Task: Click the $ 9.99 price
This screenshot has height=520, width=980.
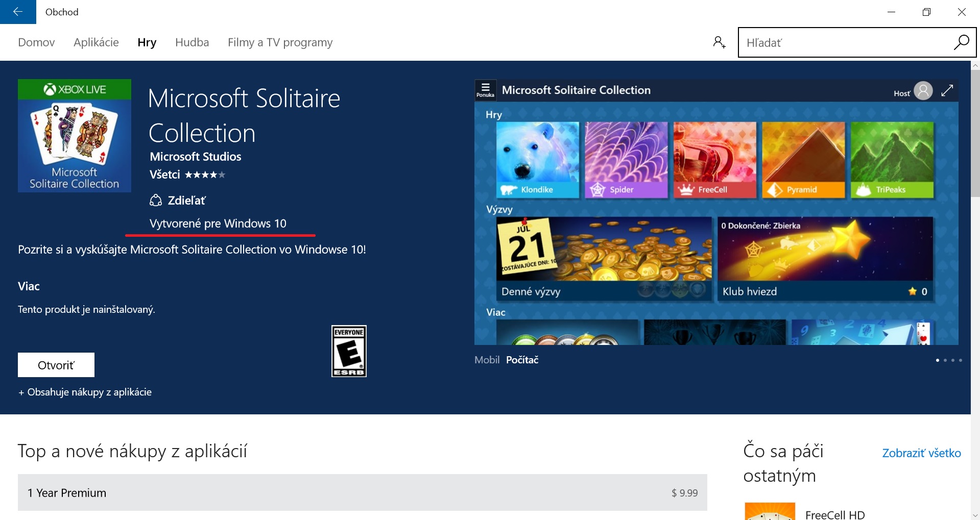Action: [x=684, y=493]
